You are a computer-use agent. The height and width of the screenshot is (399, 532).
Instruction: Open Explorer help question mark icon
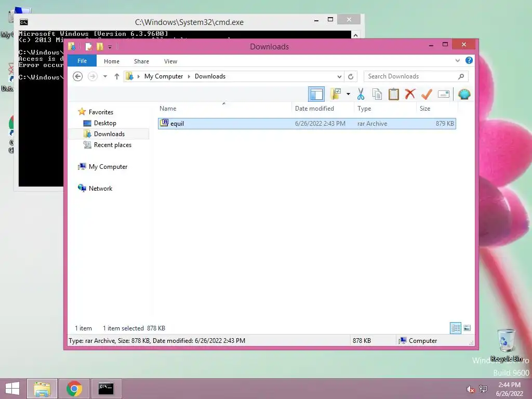469,60
